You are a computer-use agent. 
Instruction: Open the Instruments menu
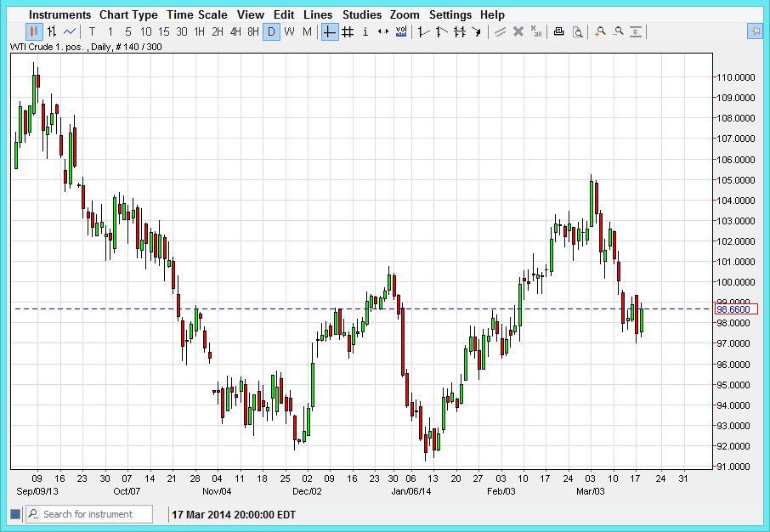point(59,14)
